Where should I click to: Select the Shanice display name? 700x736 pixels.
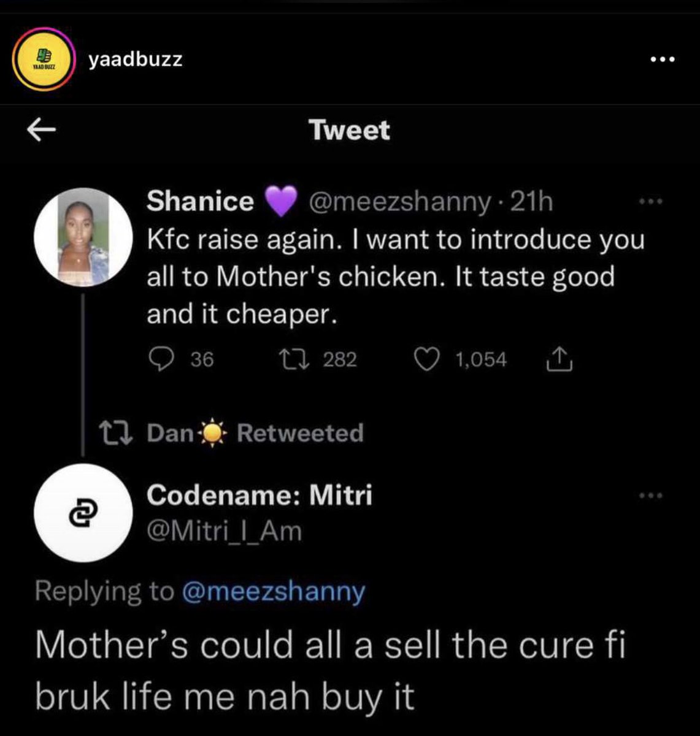point(200,201)
